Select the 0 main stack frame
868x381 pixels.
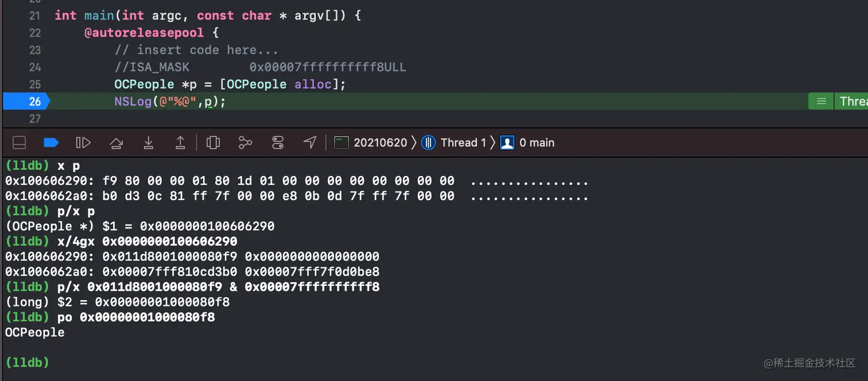527,142
